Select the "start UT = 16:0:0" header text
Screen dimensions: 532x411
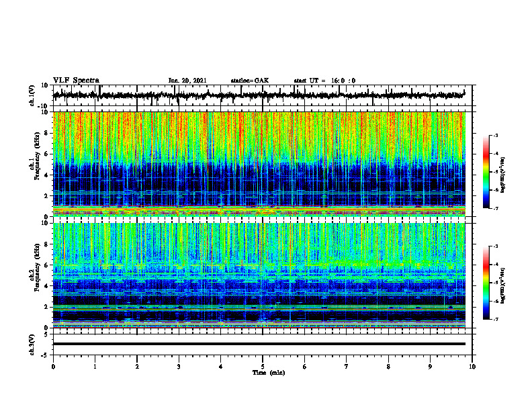click(x=324, y=81)
